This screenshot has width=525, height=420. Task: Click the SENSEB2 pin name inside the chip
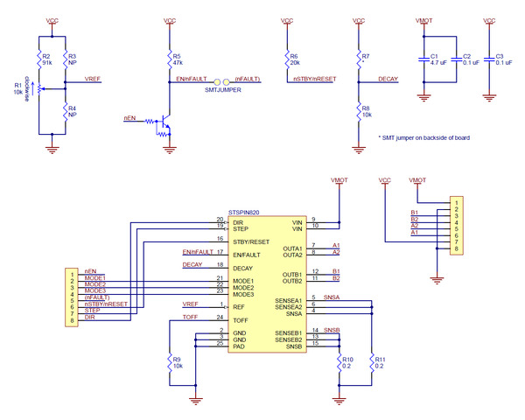pyautogui.click(x=288, y=340)
